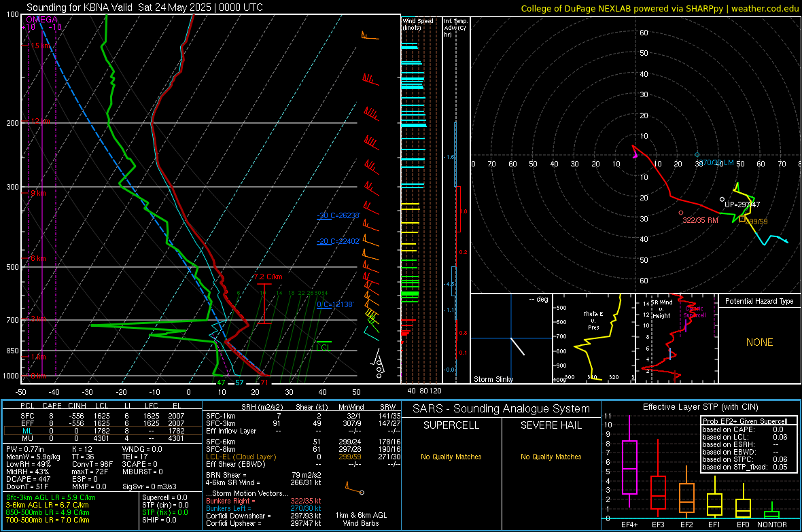This screenshot has width=802, height=532.
Task: Click the '322/35 RM' hodograph label
Action: 700,220
